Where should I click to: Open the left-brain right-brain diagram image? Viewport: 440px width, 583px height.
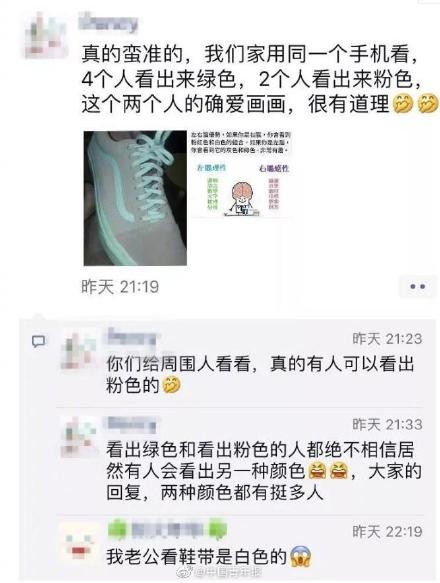[x=240, y=174]
